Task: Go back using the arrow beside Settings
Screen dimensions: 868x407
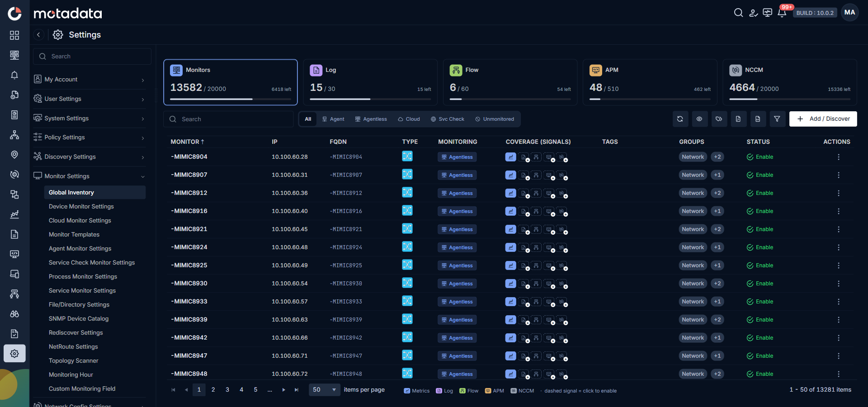Action: (x=39, y=35)
